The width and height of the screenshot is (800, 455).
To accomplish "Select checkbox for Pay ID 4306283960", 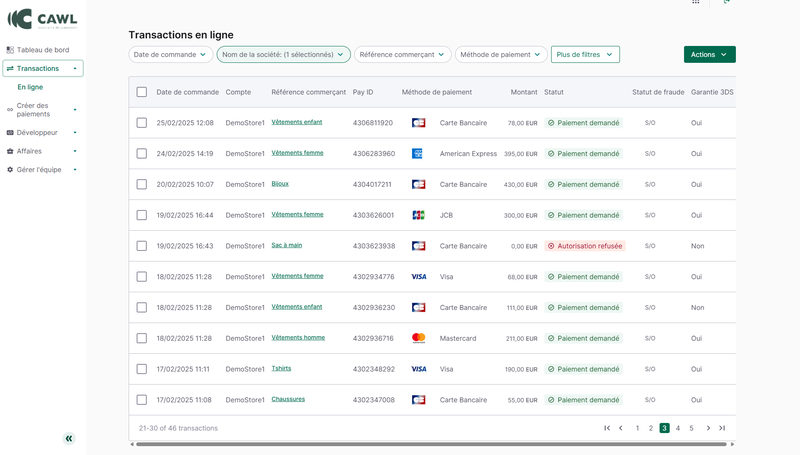I will tap(142, 154).
